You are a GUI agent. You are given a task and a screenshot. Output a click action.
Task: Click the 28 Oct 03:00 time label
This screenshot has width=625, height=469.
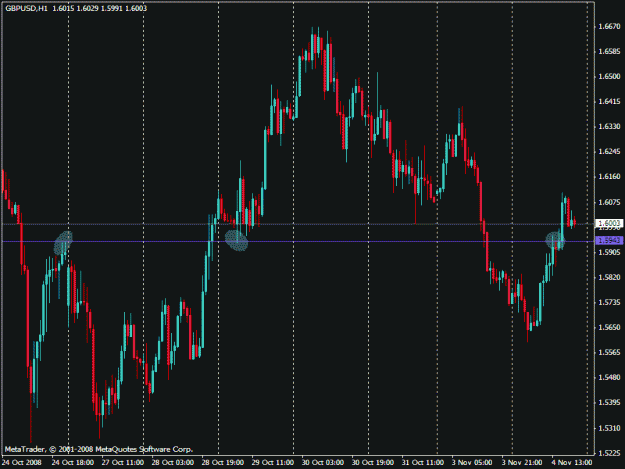[x=173, y=463]
